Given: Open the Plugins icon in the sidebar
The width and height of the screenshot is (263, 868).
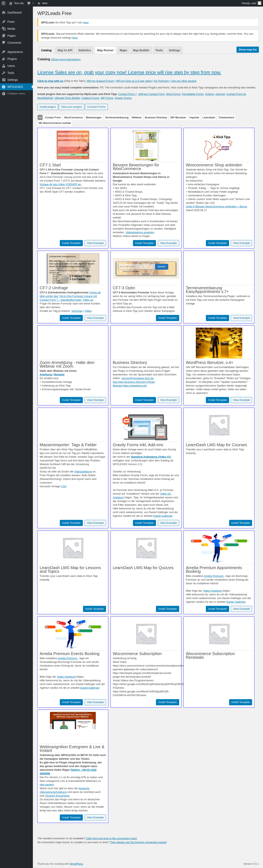Looking at the screenshot, I should pos(4,59).
